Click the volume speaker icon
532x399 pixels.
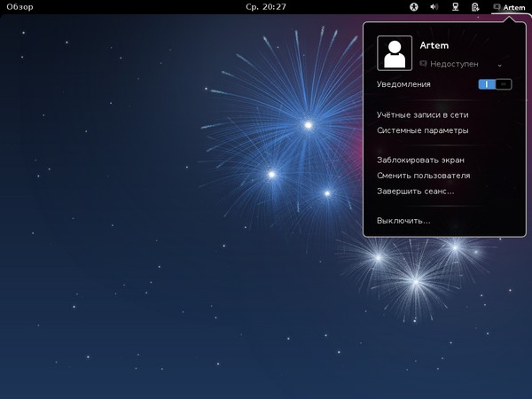434,7
